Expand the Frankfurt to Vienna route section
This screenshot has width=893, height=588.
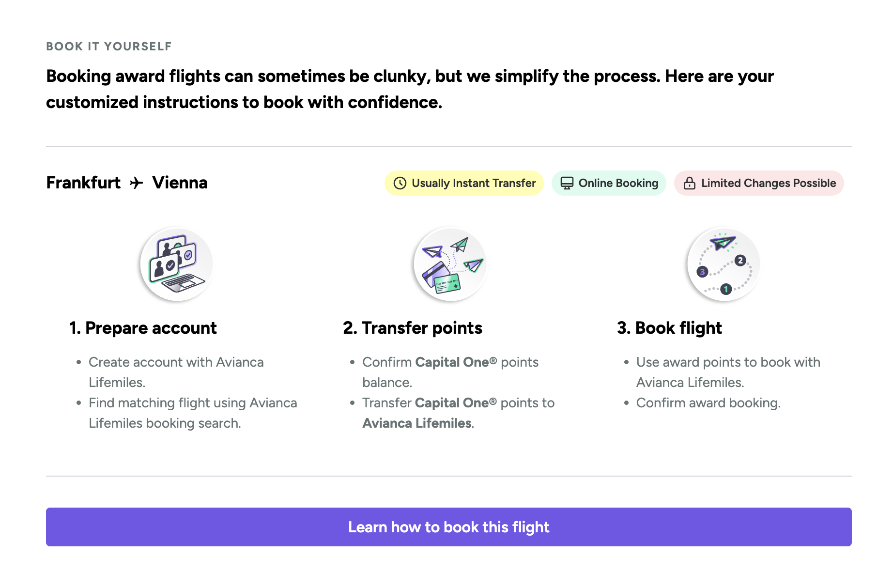[x=127, y=183]
